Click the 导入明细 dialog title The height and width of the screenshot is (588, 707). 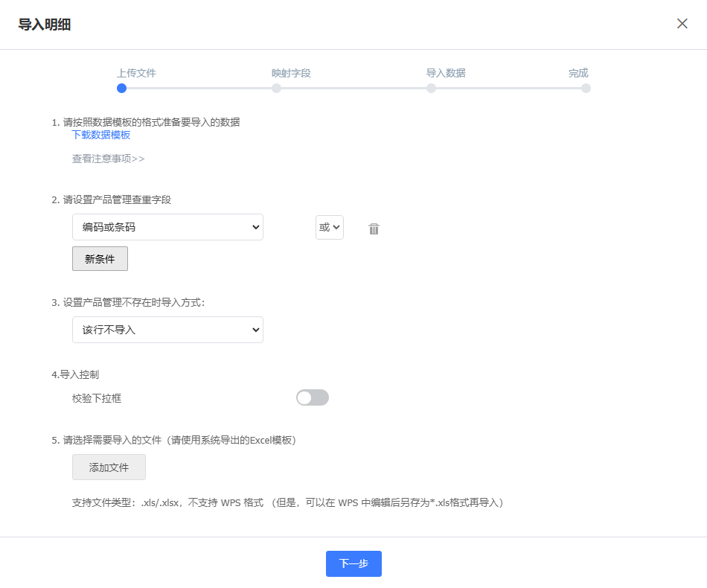point(45,25)
